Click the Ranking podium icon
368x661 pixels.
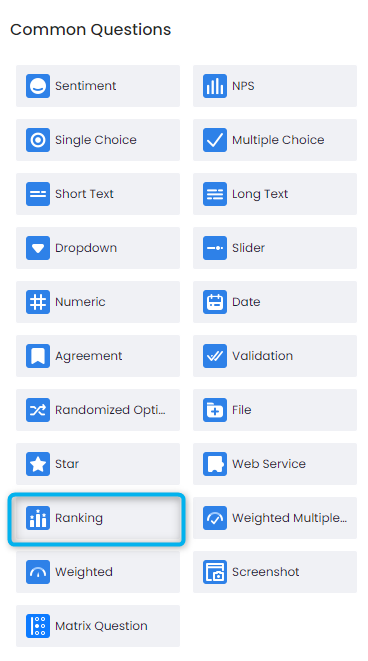tap(38, 518)
